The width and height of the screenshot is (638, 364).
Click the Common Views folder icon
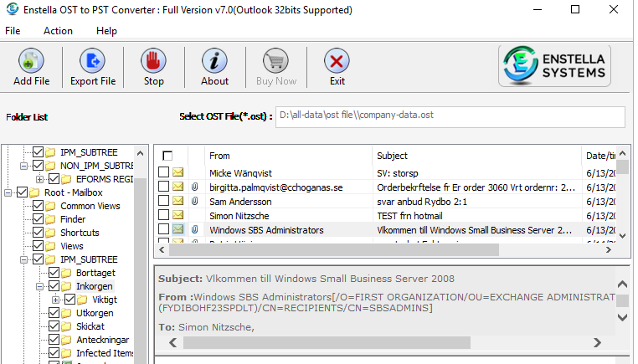50,206
